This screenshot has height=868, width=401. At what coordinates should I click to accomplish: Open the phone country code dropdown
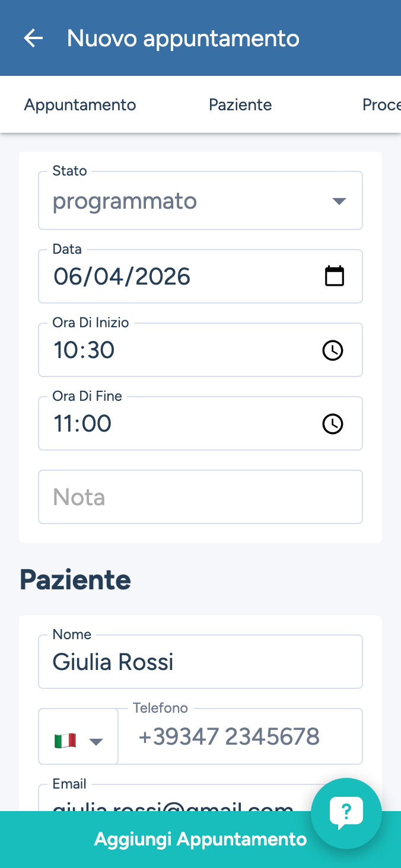pos(96,741)
